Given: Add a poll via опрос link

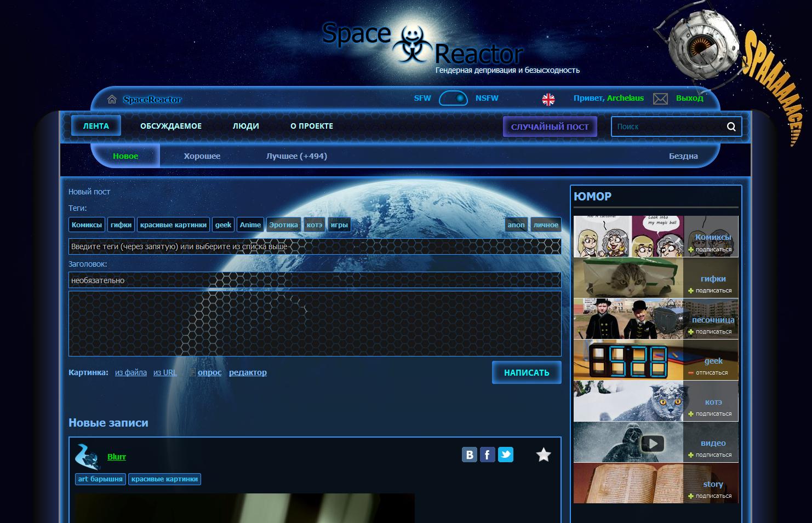Looking at the screenshot, I should (x=209, y=372).
